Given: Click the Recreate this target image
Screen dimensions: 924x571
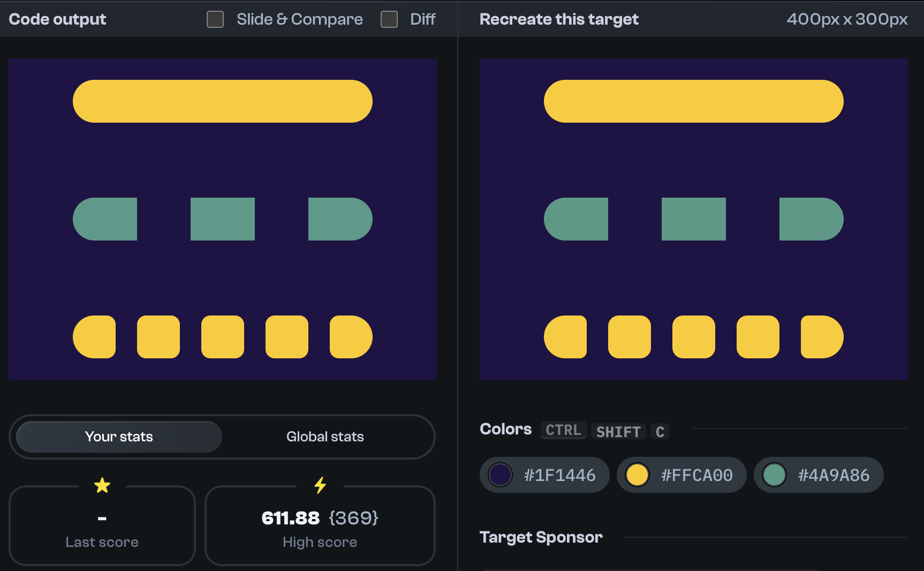Looking at the screenshot, I should point(694,219).
